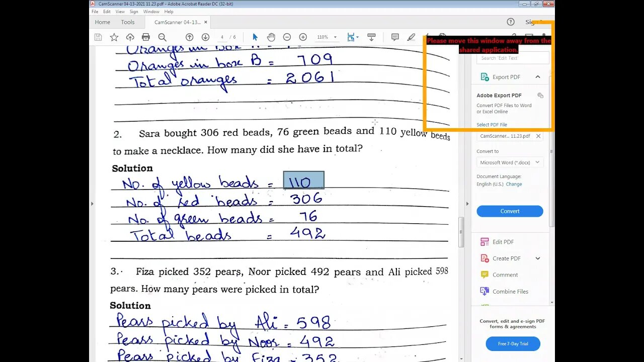Viewport: 644px width, 362px height.
Task: Expand the left navigation pane arrow
Action: (x=92, y=204)
